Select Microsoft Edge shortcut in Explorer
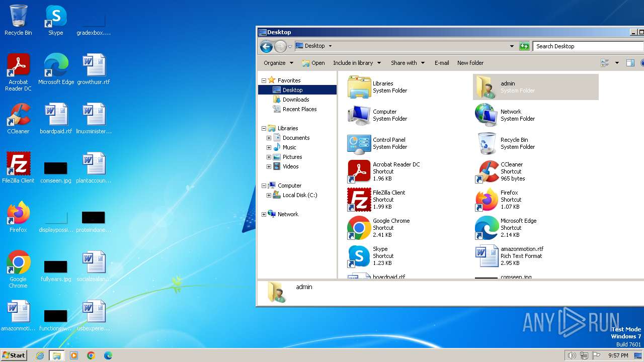 click(x=535, y=228)
